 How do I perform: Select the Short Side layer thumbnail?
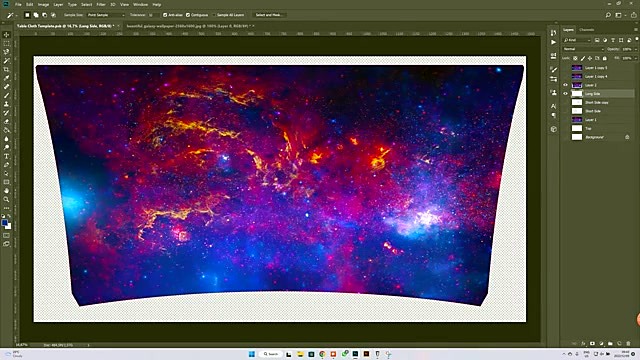577,111
